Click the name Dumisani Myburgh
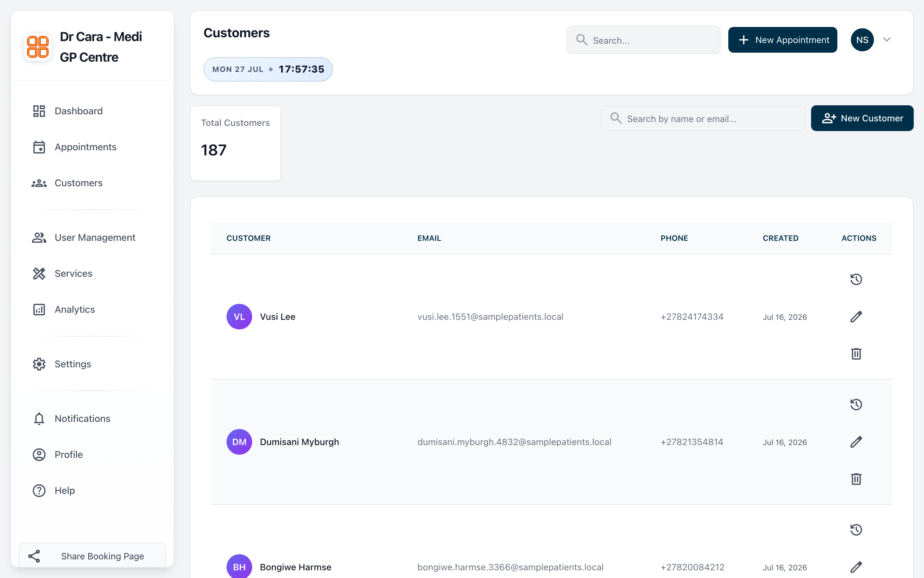Screen dimensions: 924x578 299,442
